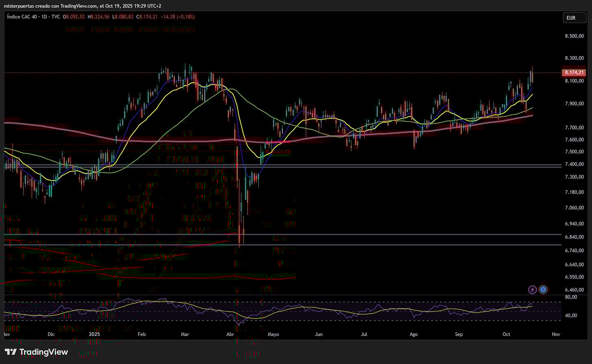Click the 7.600,00 price axis label
This screenshot has width=592, height=364.
click(x=574, y=140)
